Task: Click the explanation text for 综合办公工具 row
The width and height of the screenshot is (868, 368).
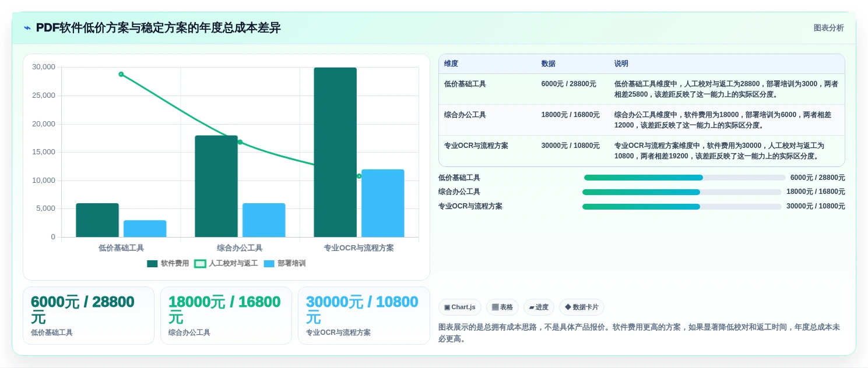Action: coord(723,120)
